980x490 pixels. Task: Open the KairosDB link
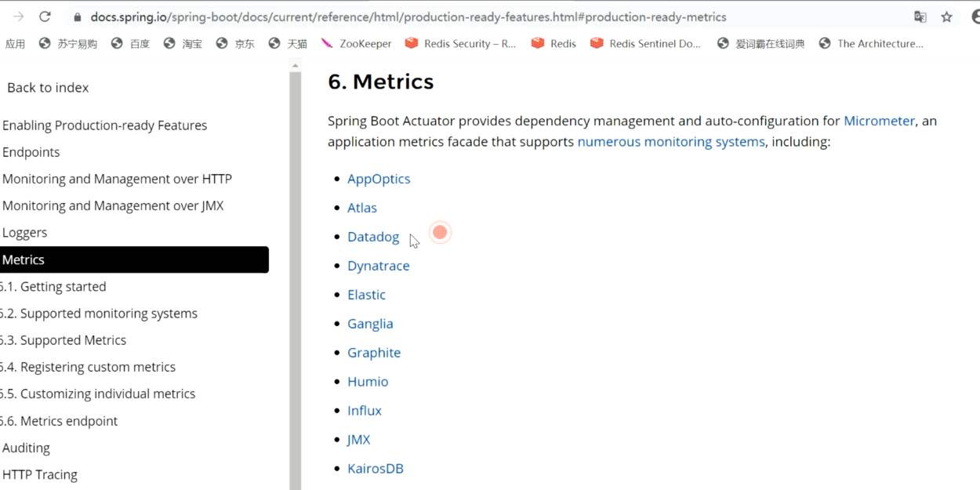tap(376, 469)
